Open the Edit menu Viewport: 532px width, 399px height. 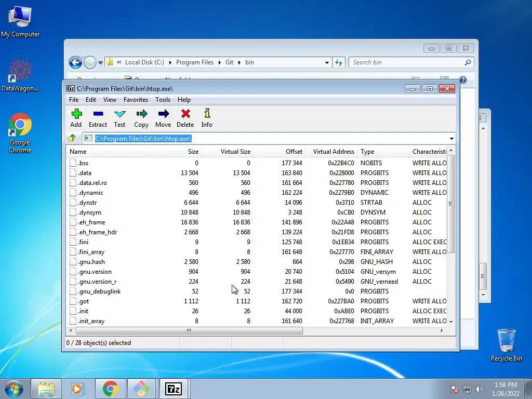click(90, 100)
